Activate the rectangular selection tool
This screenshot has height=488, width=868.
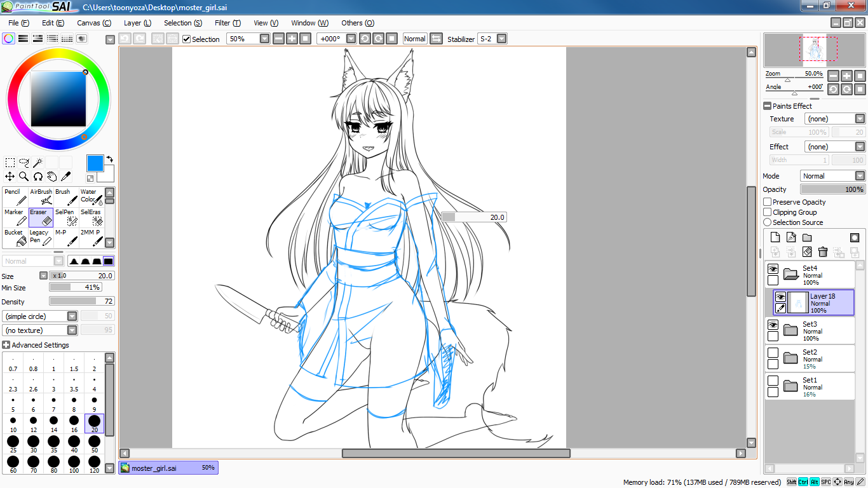pos(10,163)
